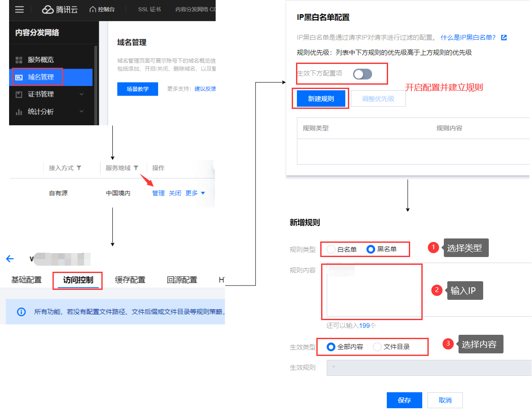Click the 中国境内 table cell
This screenshot has height=416, width=532.
118,193
